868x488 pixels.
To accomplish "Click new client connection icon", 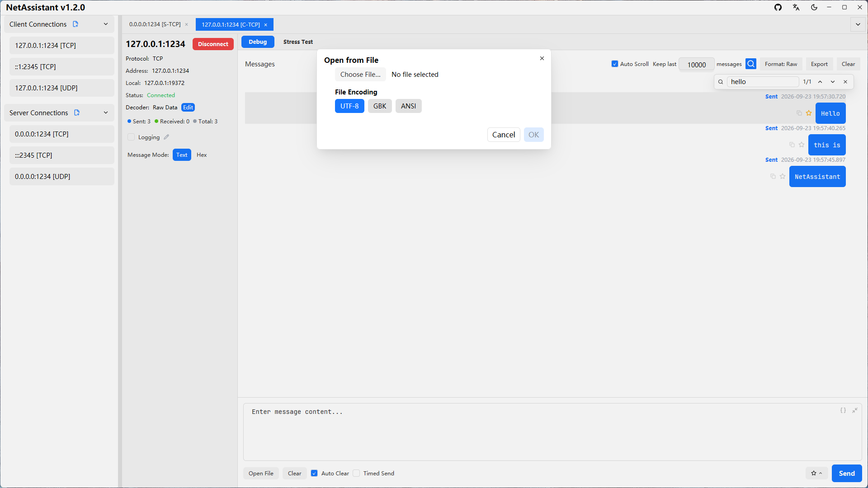I will tap(75, 24).
